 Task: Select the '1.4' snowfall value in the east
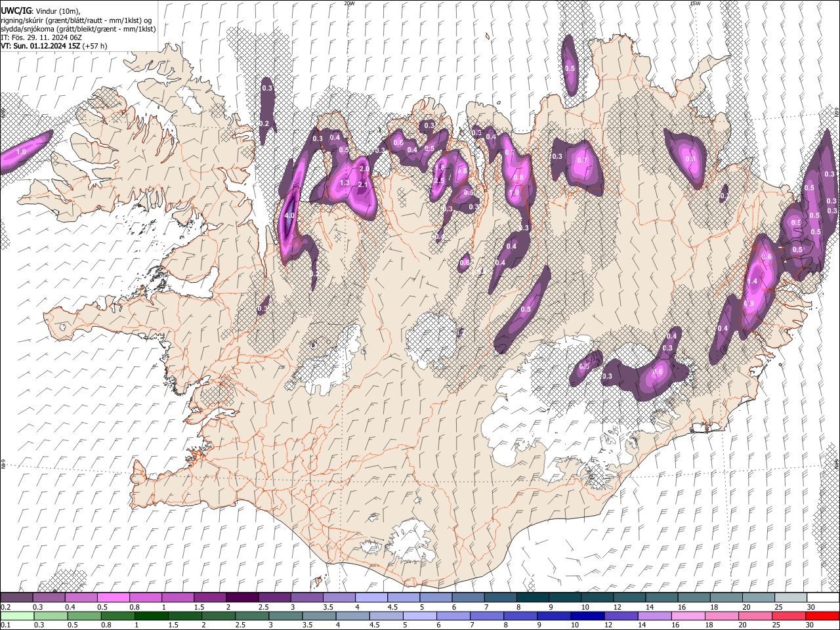(x=753, y=281)
